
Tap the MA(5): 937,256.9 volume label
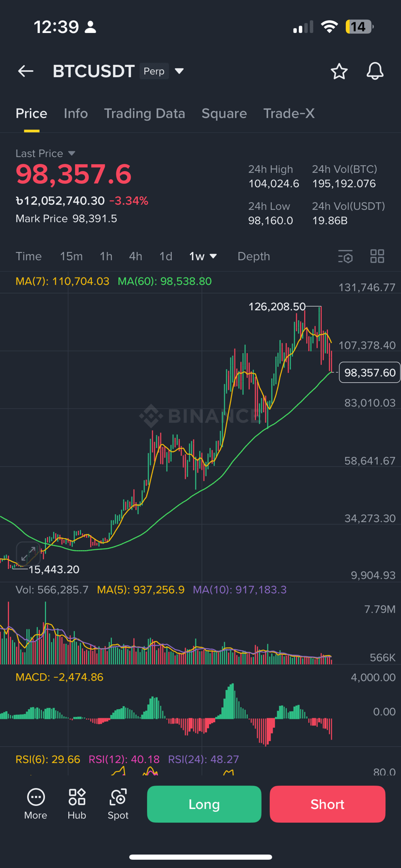tap(140, 589)
